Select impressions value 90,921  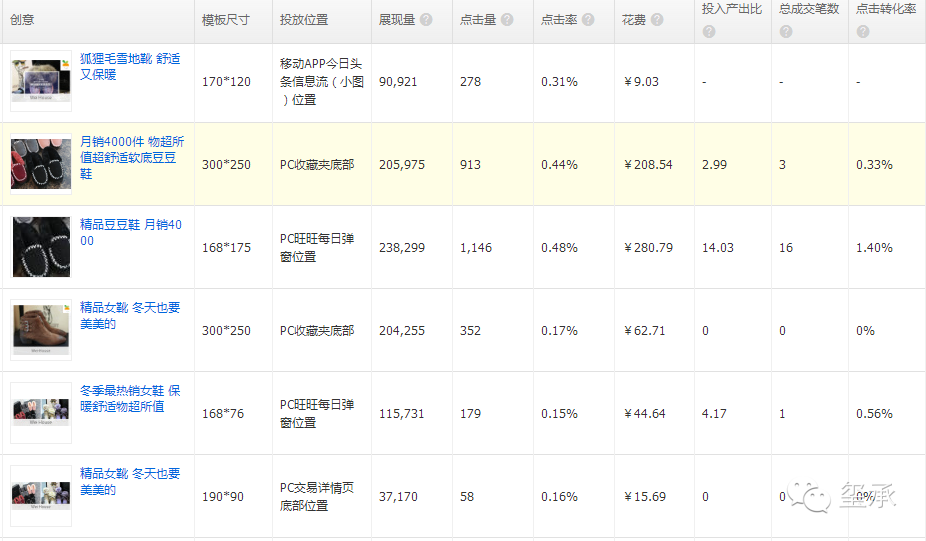(x=398, y=82)
